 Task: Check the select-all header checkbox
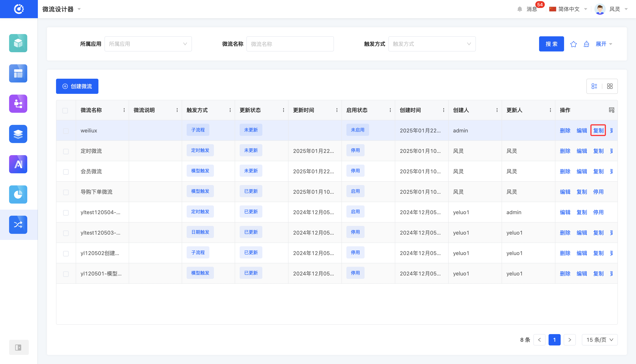(65, 110)
